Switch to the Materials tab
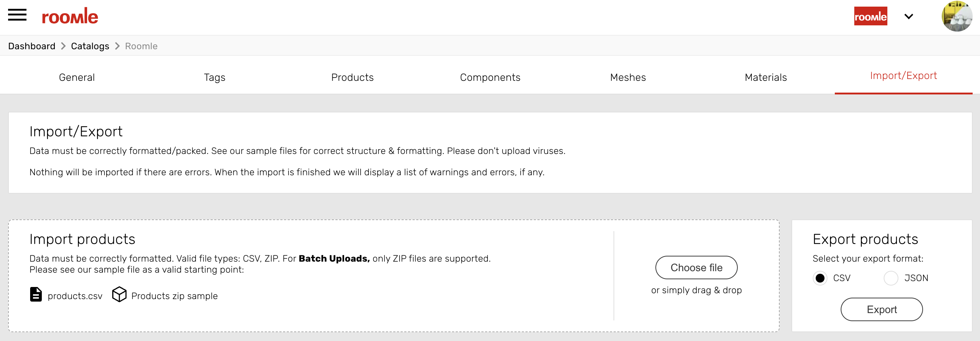 point(765,78)
